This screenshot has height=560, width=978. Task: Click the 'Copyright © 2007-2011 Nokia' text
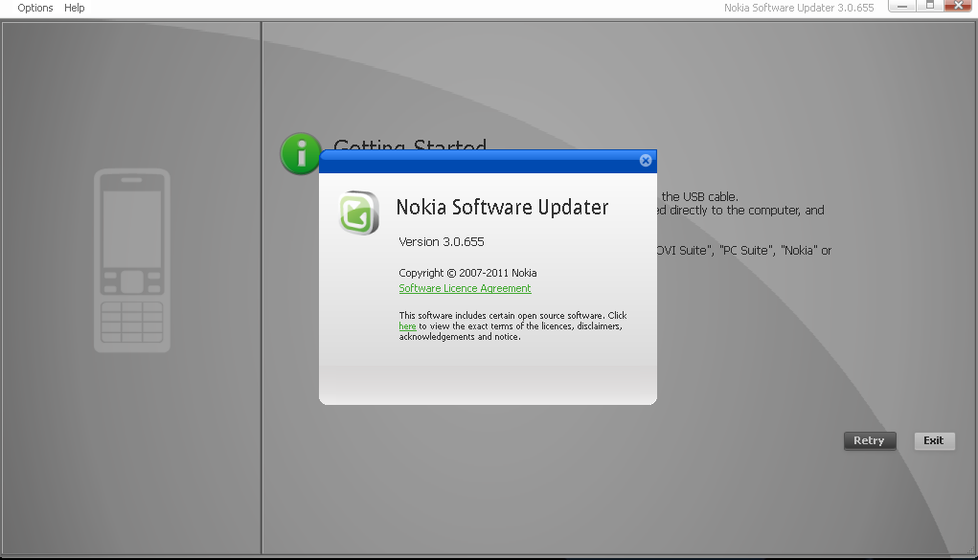tap(467, 273)
